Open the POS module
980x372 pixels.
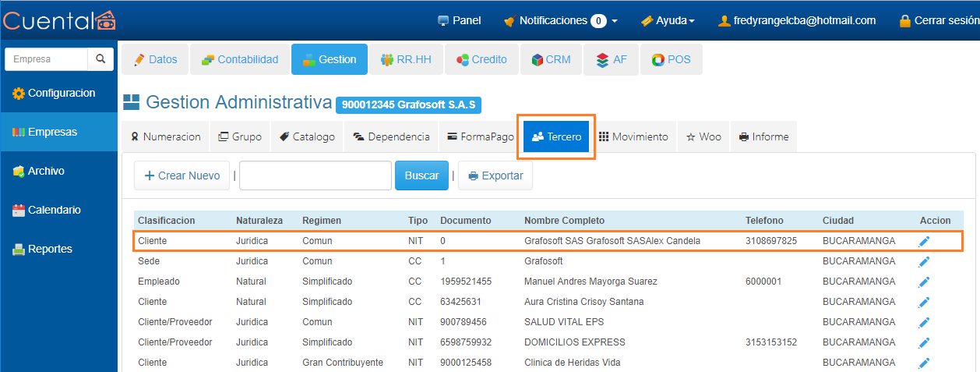[x=671, y=59]
